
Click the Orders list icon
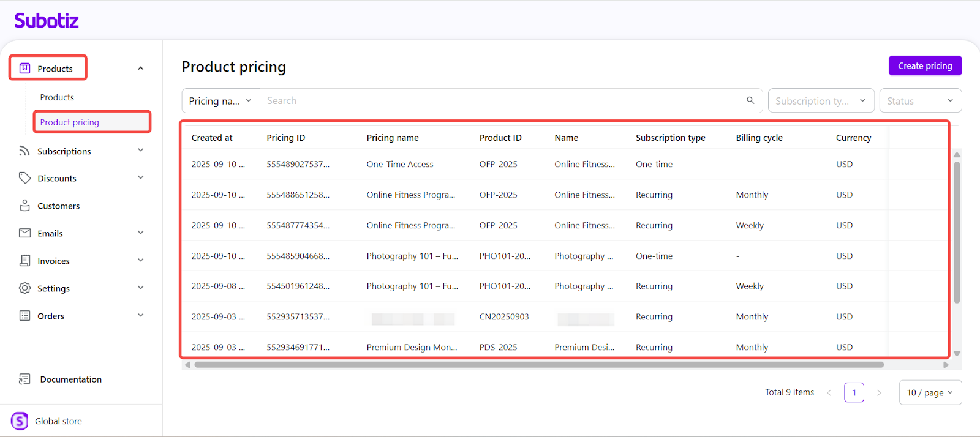click(x=24, y=316)
